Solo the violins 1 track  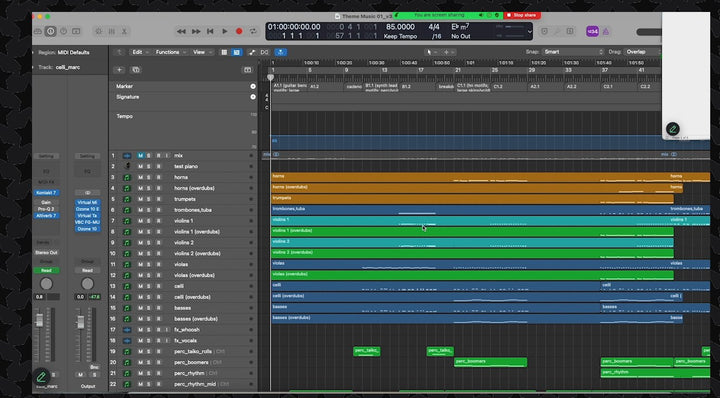[x=149, y=221]
